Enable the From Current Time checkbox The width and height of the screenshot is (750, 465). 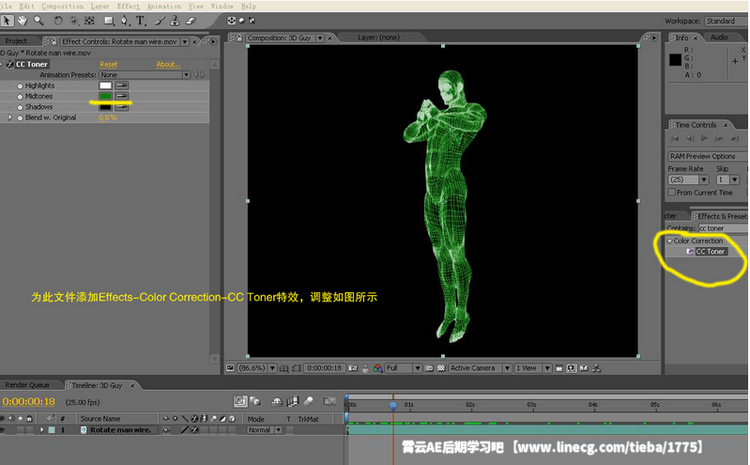(672, 192)
